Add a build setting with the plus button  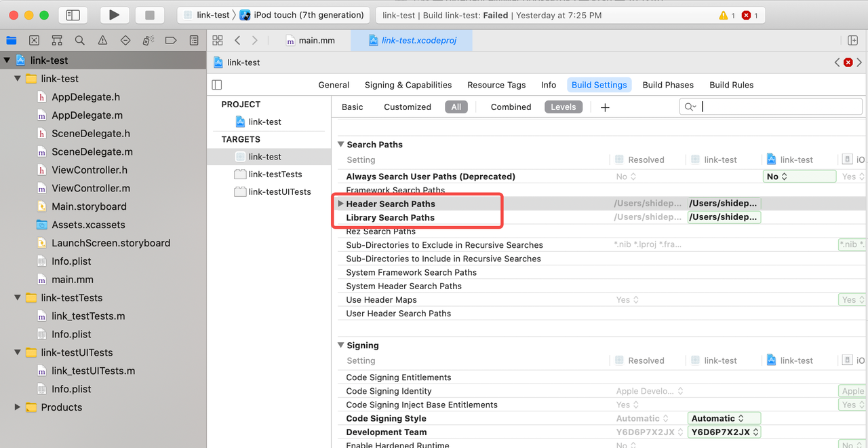pyautogui.click(x=605, y=107)
